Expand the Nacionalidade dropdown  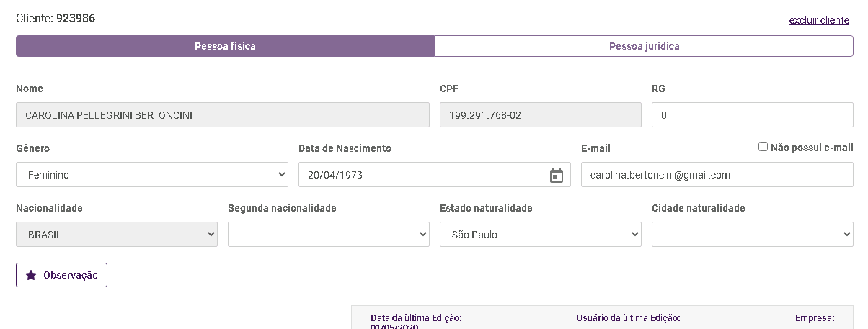point(116,235)
